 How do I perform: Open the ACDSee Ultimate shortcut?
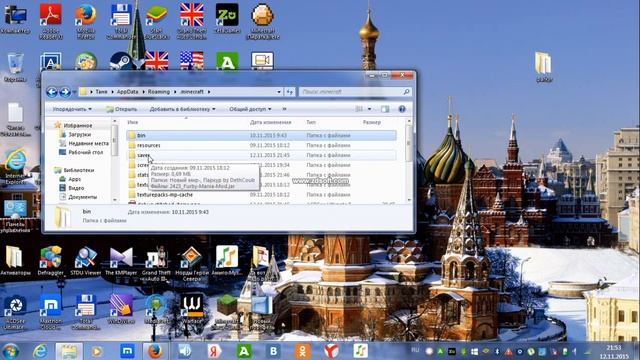click(x=15, y=312)
